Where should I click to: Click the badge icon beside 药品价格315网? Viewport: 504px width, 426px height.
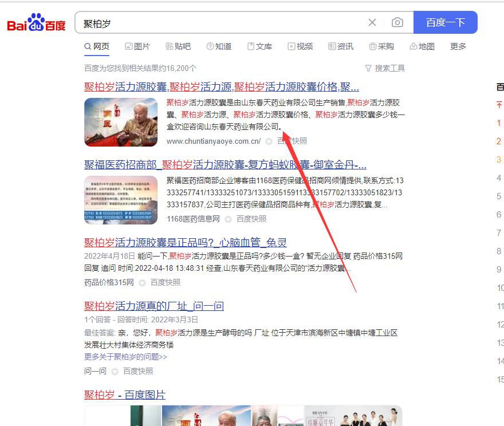142,283
